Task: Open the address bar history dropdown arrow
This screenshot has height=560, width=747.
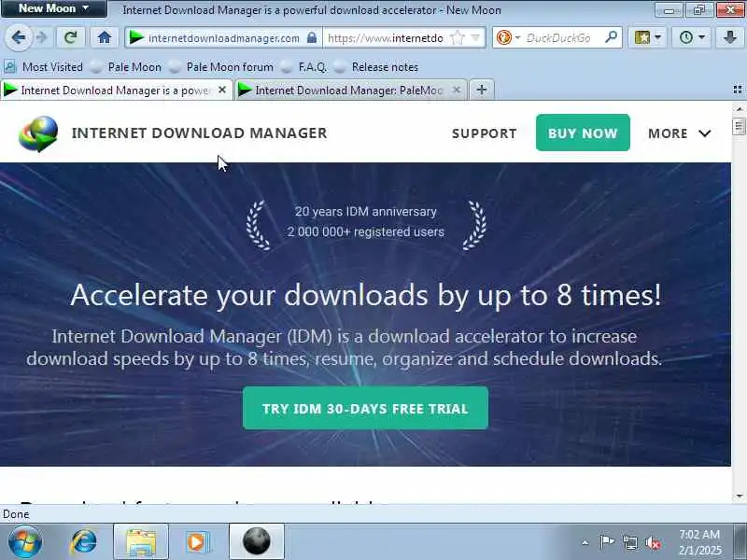Action: coord(475,37)
